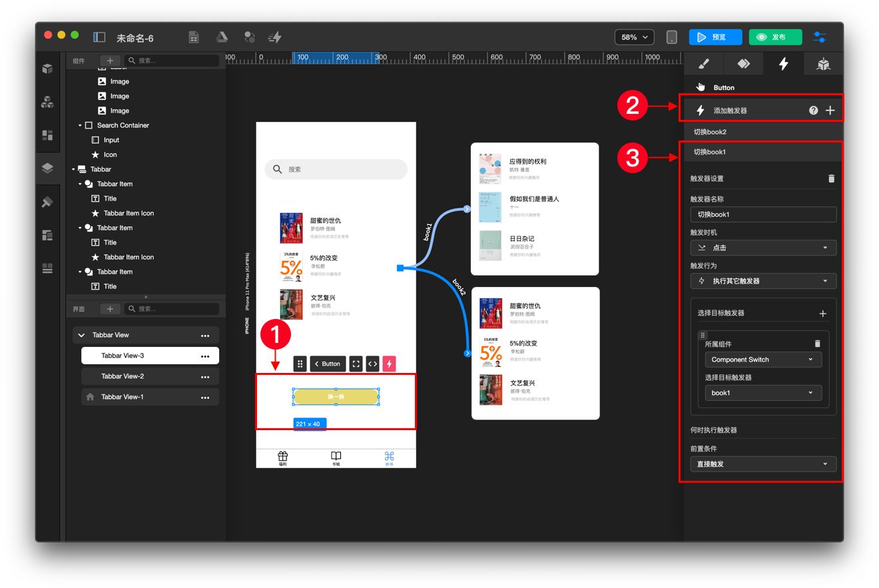Click the triangular drive-style icon in title bar
Image resolution: width=879 pixels, height=588 pixels.
tap(222, 37)
